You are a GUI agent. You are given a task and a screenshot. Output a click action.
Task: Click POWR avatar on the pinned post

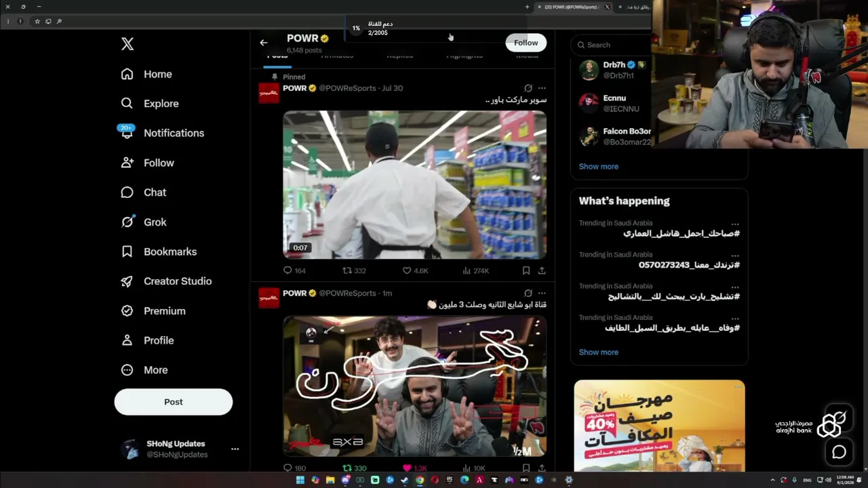point(269,93)
